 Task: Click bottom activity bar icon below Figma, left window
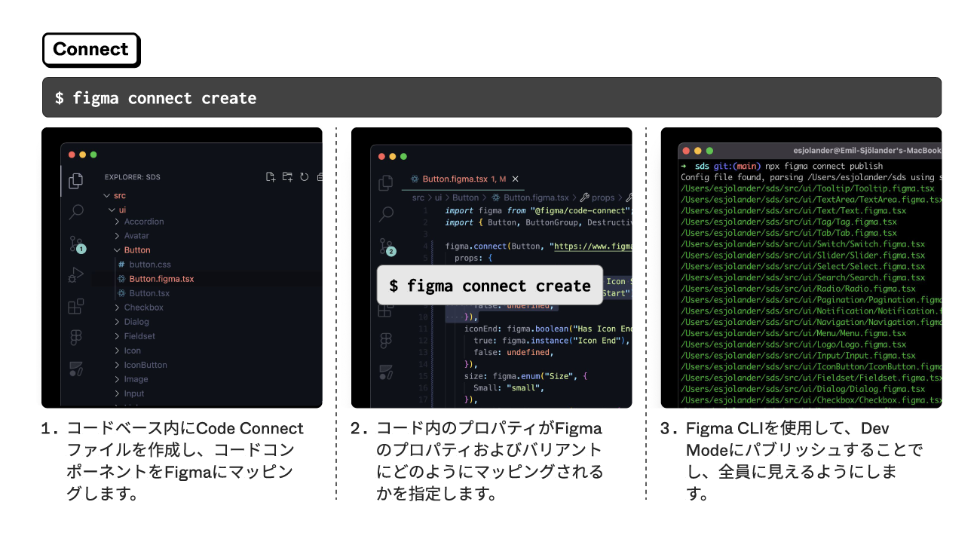click(75, 369)
